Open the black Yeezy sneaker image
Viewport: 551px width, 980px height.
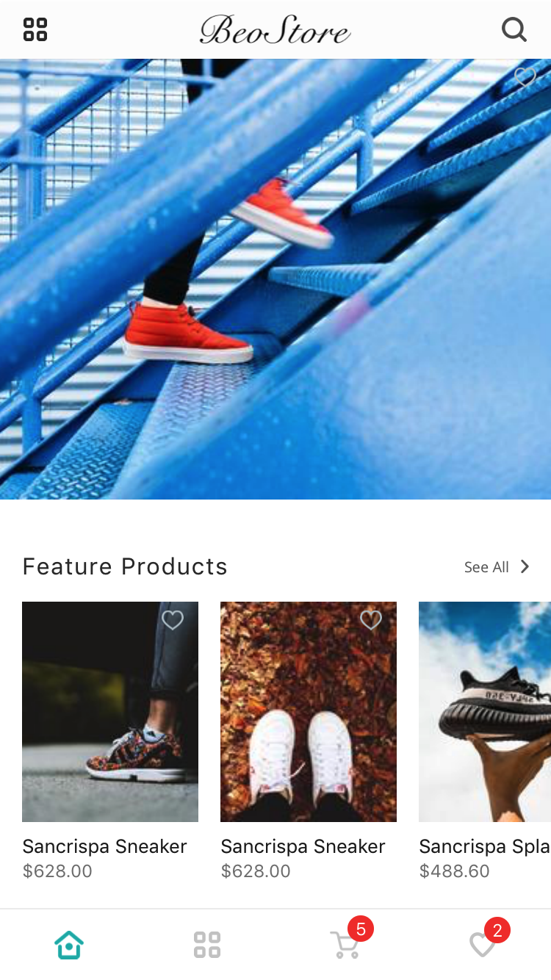pyautogui.click(x=485, y=712)
